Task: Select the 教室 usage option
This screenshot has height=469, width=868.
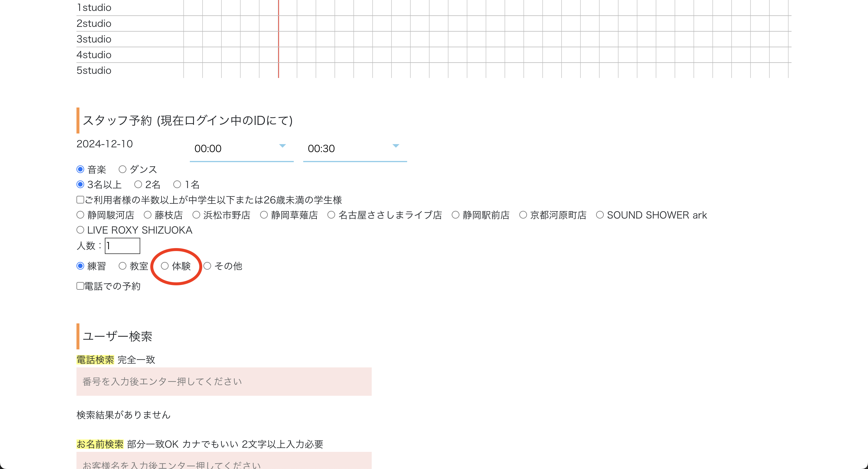Action: 122,266
